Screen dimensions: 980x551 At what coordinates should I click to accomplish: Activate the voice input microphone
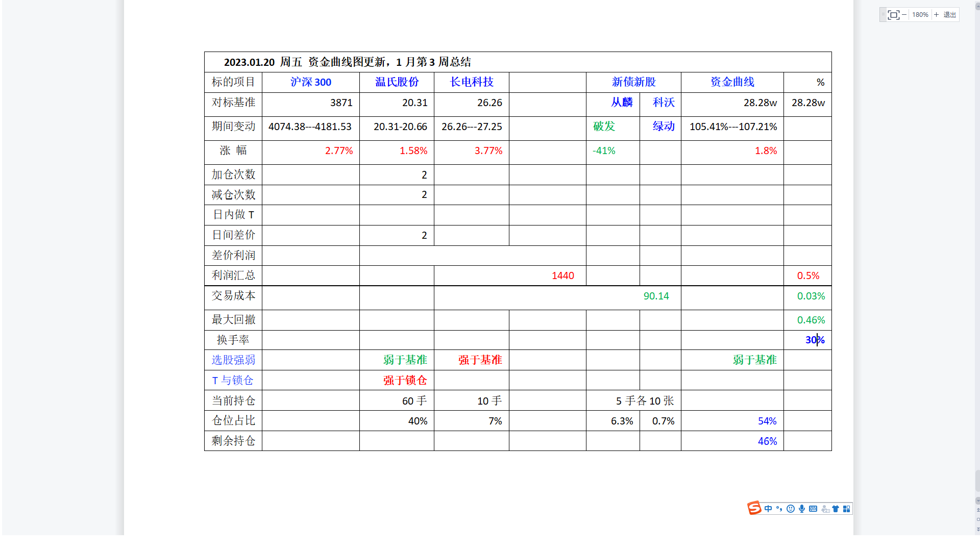[802, 509]
